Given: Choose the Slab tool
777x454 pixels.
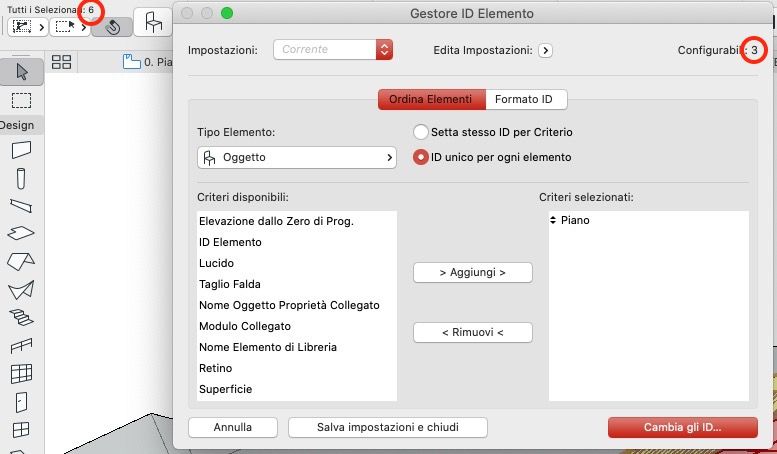Looking at the screenshot, I should [x=21, y=234].
